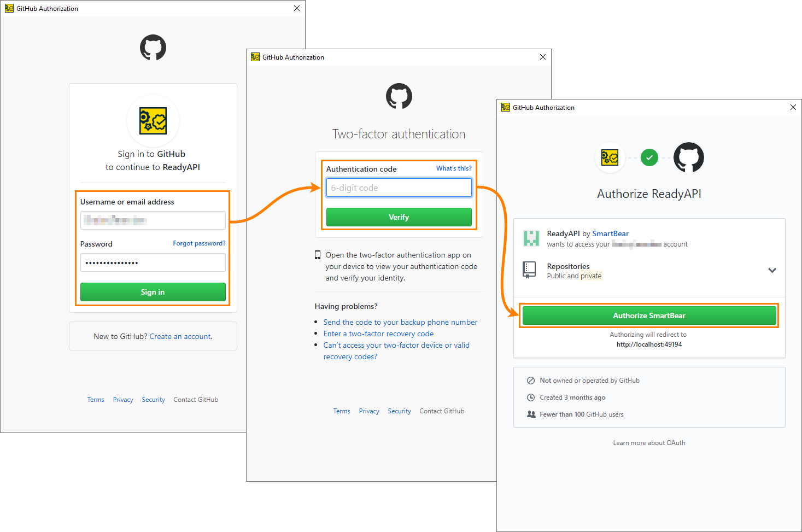The image size is (802, 532).
Task: Click the ReadyAPI green logo beside the SmartBear link
Action: (530, 238)
